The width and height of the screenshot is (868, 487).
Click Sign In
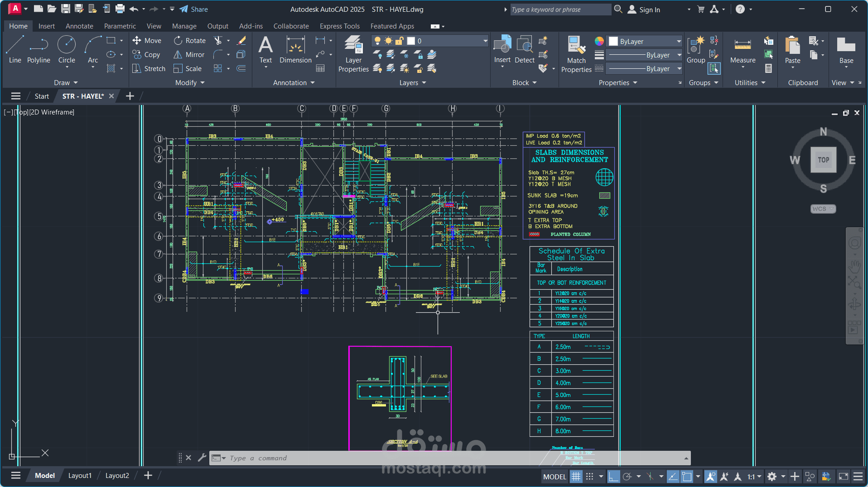[644, 10]
